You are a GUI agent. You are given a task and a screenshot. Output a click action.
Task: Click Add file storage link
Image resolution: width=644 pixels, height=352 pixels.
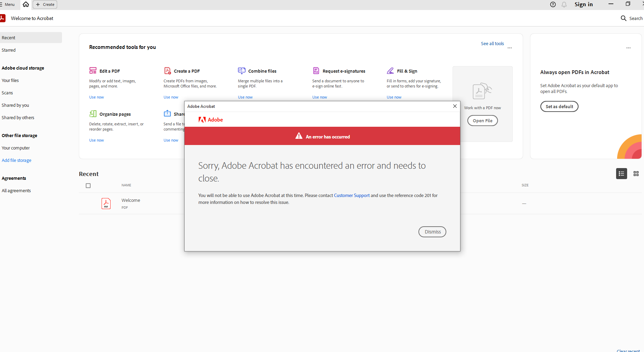pyautogui.click(x=17, y=160)
